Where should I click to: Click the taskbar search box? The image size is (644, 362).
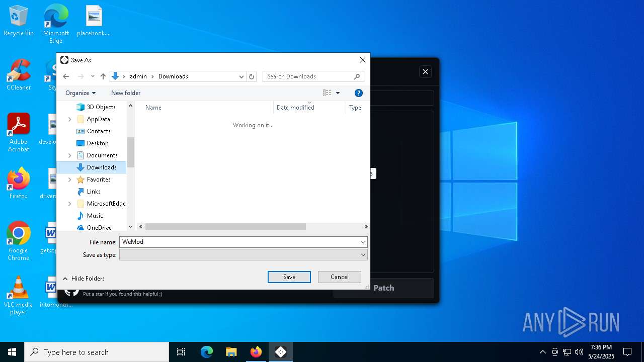coord(97,352)
